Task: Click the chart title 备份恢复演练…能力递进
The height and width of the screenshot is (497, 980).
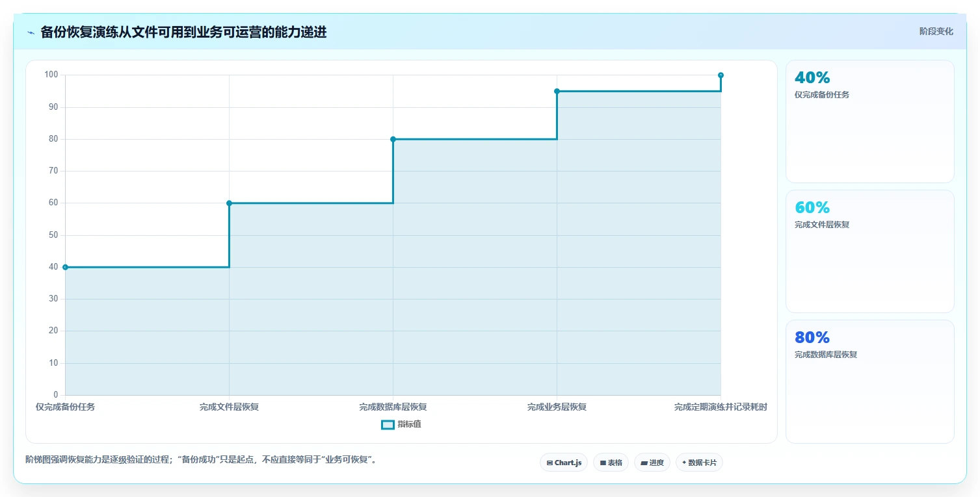Action: click(183, 32)
